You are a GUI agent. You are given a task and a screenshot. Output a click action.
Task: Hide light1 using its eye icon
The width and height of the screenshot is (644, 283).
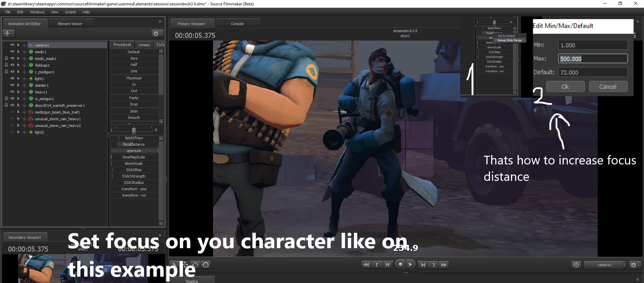coord(12,78)
